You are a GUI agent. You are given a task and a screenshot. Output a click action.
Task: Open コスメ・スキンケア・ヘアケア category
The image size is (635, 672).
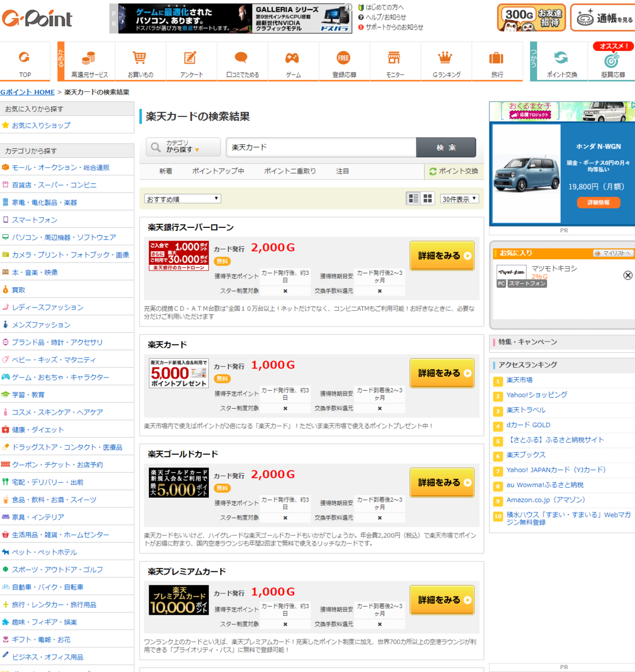click(x=57, y=412)
